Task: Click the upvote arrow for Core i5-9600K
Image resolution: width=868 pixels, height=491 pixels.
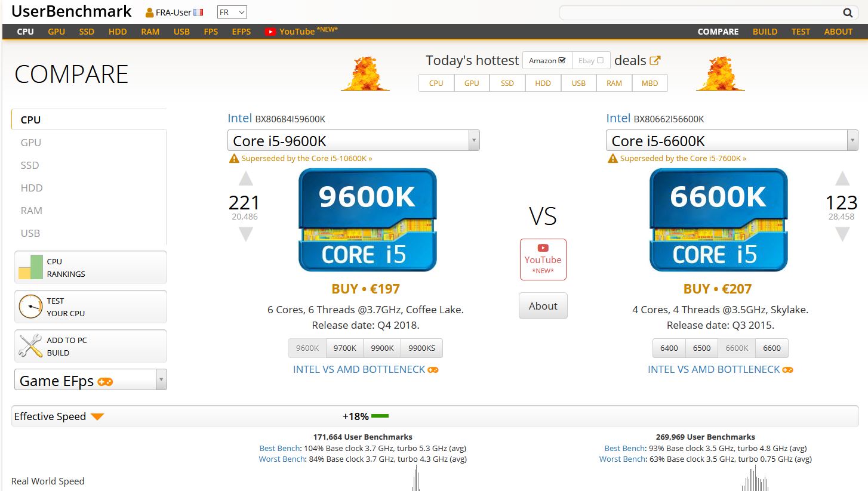Action: click(x=245, y=179)
